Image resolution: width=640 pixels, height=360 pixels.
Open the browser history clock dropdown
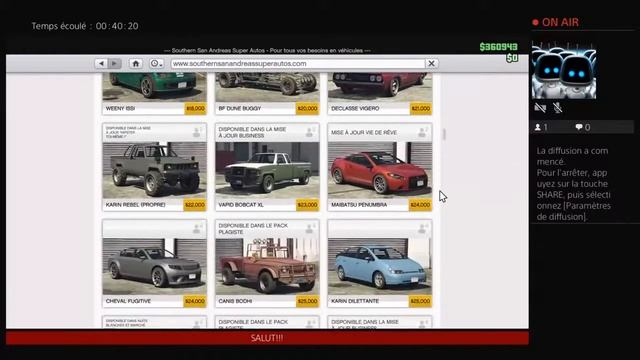pos(156,64)
